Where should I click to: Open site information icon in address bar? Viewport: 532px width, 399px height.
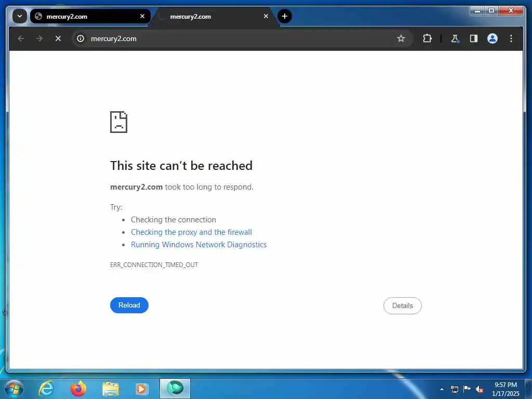81,38
